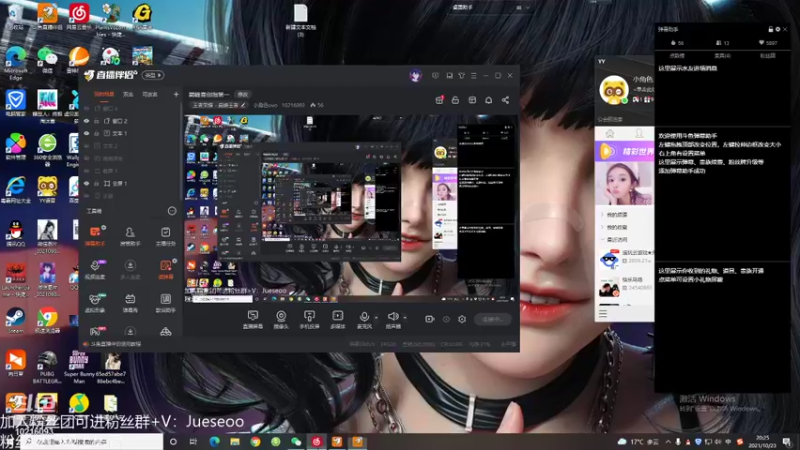Toggle visibility eye for 窗口 4 source
The image size is (800, 450).
(86, 109)
